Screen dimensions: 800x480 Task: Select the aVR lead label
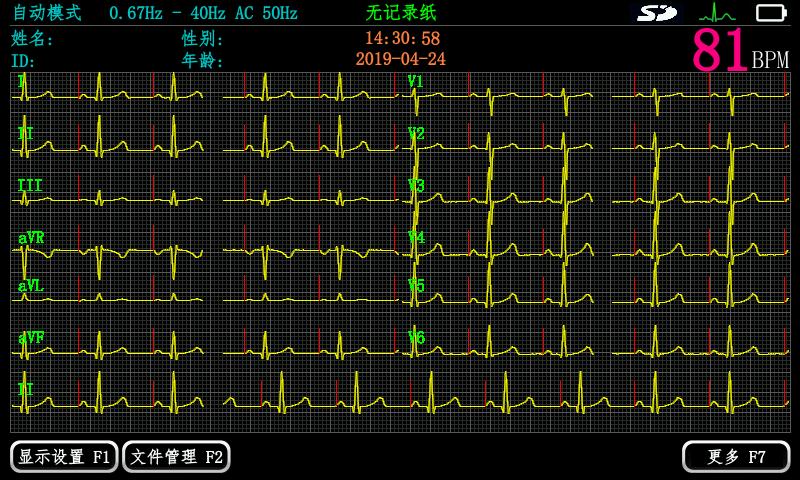pyautogui.click(x=31, y=238)
